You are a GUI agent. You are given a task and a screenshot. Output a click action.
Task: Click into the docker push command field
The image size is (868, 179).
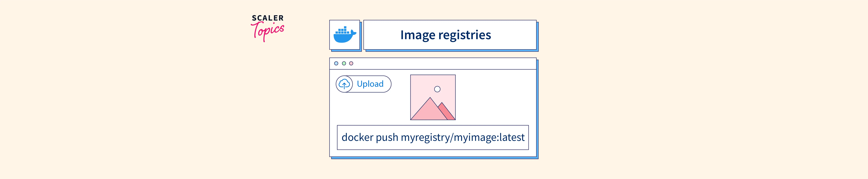(433, 138)
